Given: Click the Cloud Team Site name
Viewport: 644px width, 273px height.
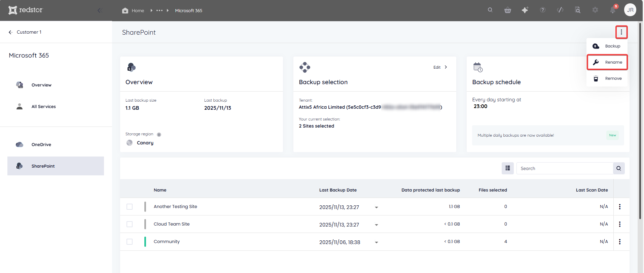Looking at the screenshot, I should coord(172,224).
